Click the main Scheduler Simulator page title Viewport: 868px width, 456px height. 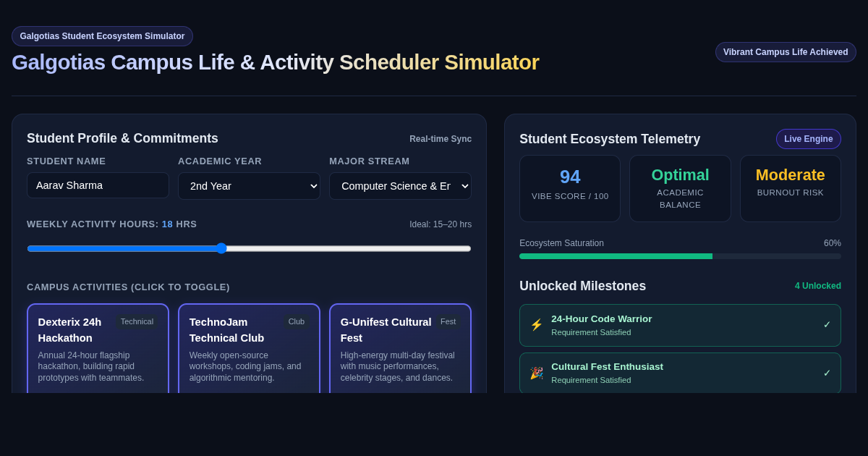pyautogui.click(x=275, y=62)
